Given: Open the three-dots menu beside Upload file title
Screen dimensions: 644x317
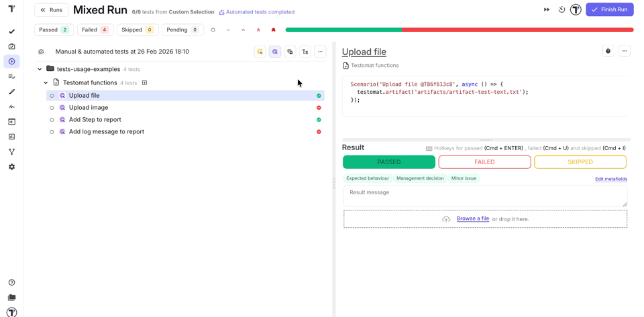Looking at the screenshot, I should 625,52.
